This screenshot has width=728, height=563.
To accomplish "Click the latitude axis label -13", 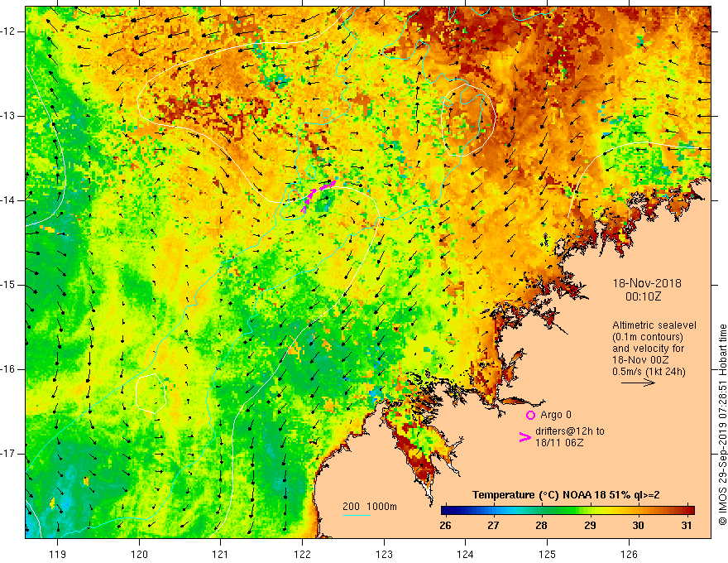I will tap(9, 116).
